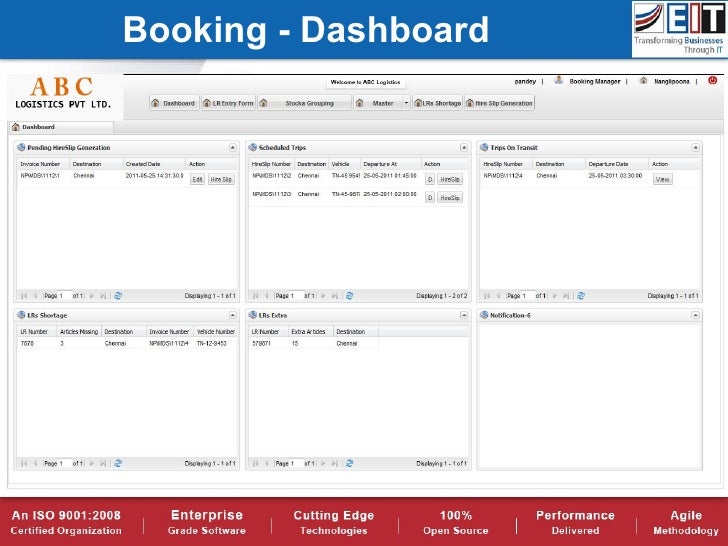The image size is (728, 546).
Task: Sort by Invoice Number column in Pending panel
Action: point(44,164)
